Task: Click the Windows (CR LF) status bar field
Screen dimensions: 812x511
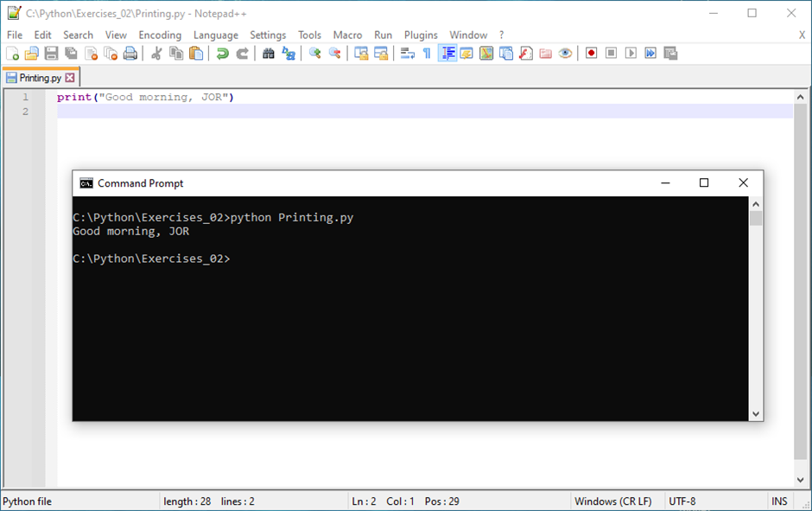Action: point(612,501)
